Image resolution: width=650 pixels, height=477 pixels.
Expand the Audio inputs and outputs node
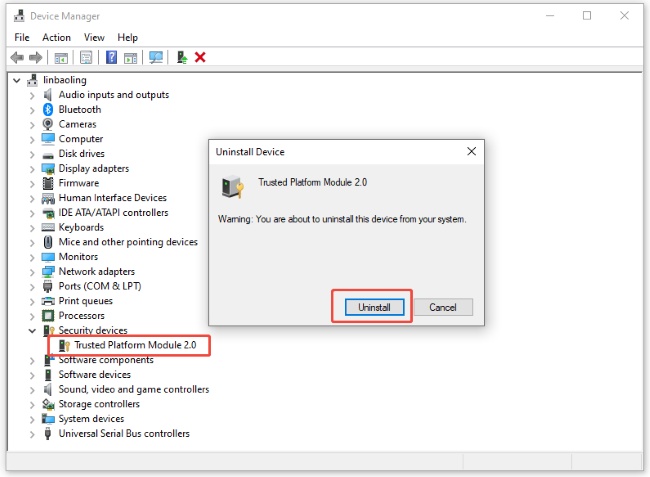pyautogui.click(x=32, y=96)
